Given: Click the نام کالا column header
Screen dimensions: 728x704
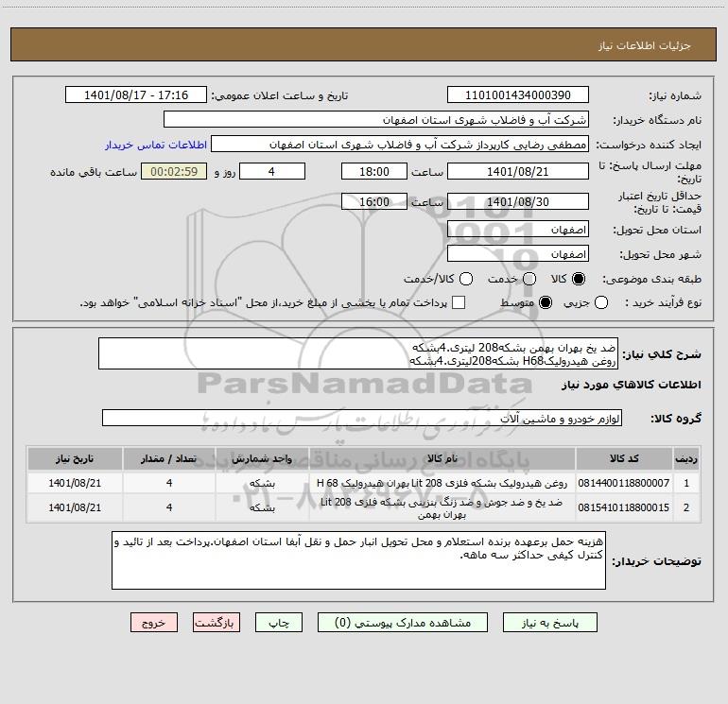Looking at the screenshot, I should (442, 458).
